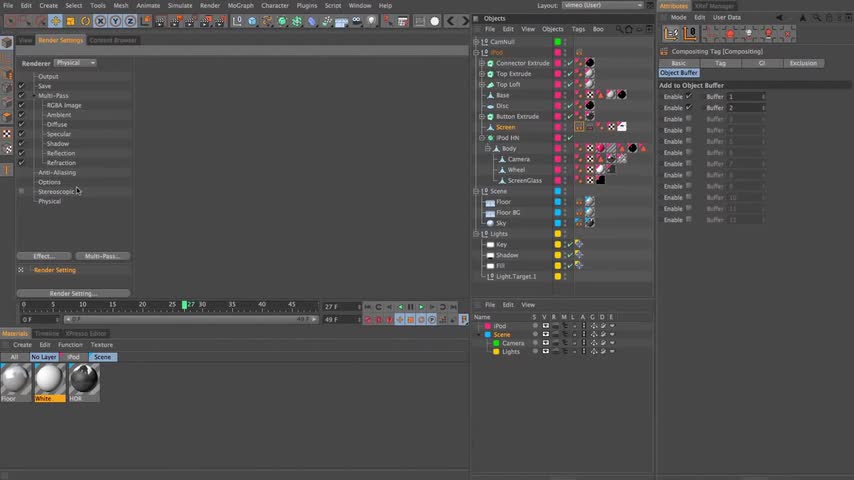
Task: Collapse the Lights null group
Action: tap(477, 234)
